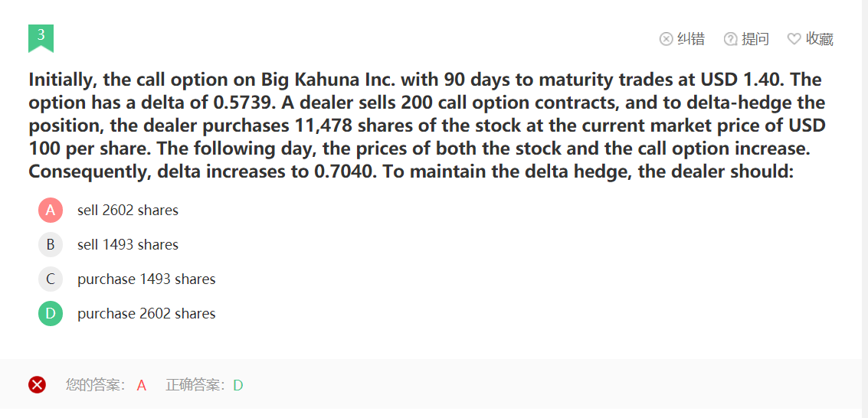Click the red incorrect-answer X icon
The width and height of the screenshot is (868, 418).
pyautogui.click(x=37, y=385)
